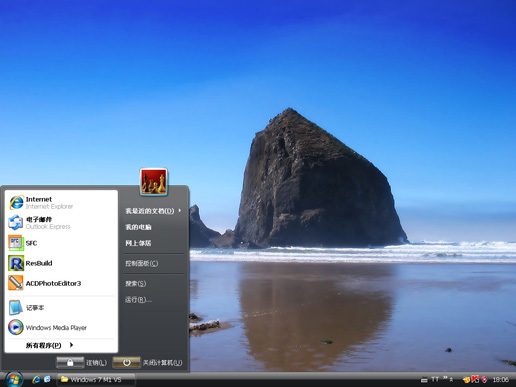Open the red K antivirus tray icon
The image size is (516, 387).
point(475,379)
